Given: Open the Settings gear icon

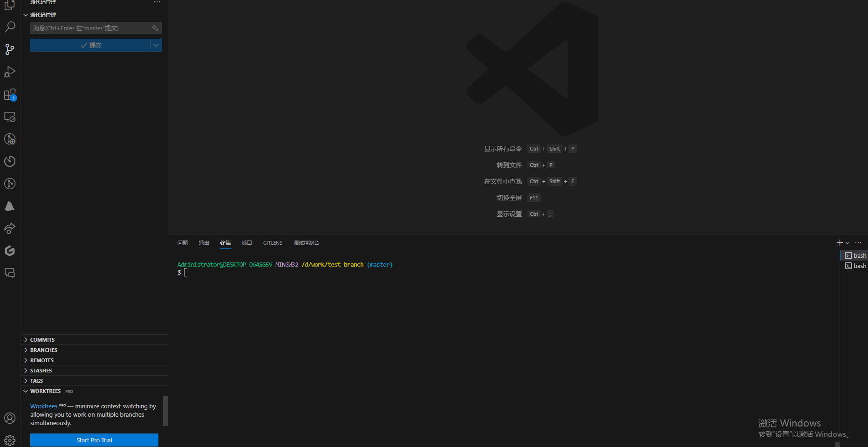Looking at the screenshot, I should point(10,440).
